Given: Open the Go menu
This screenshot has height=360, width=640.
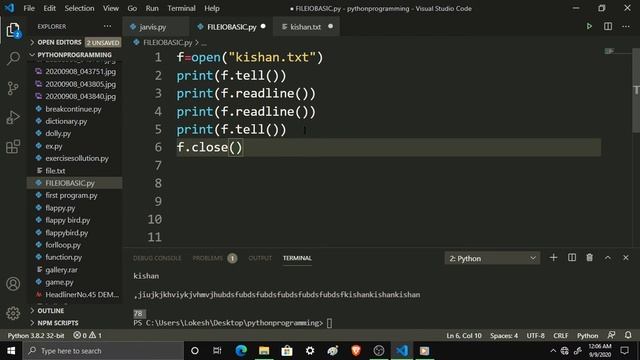Looking at the screenshot, I should [x=132, y=8].
